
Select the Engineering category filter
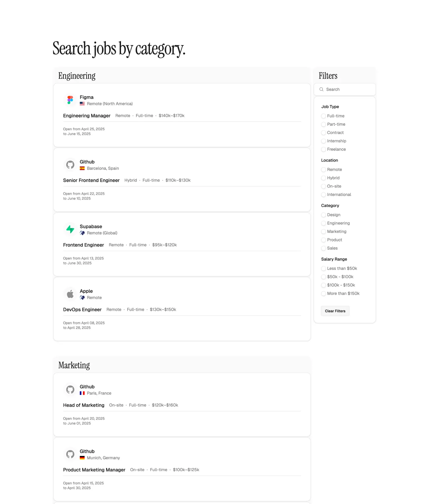(x=324, y=223)
